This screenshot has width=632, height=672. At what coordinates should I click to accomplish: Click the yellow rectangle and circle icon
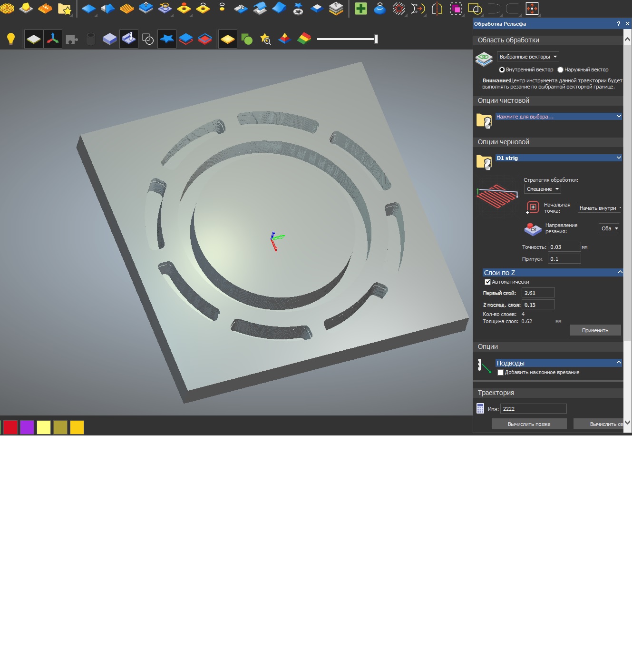[x=475, y=9]
